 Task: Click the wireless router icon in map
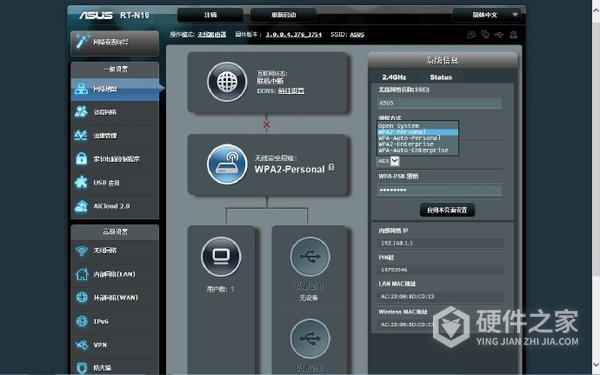[227, 164]
